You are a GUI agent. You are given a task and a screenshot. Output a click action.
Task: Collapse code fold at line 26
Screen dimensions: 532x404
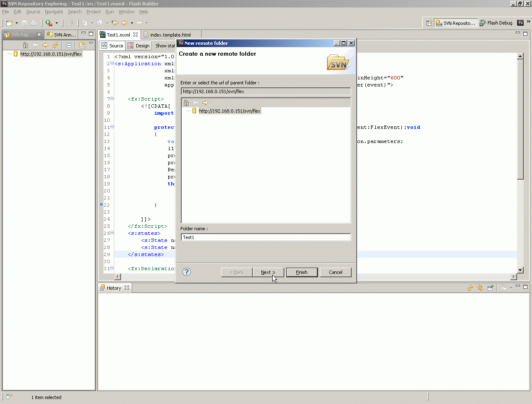pos(112,233)
